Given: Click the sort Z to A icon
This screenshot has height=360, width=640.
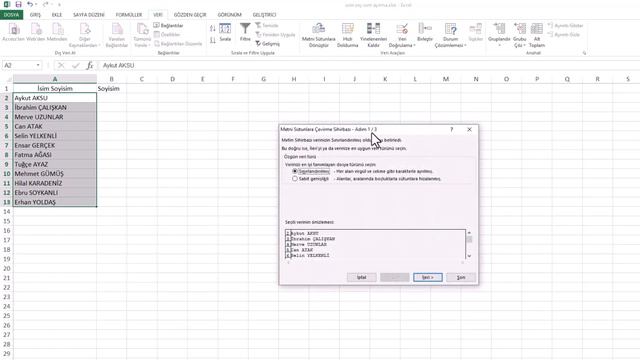Looking at the screenshot, I should (x=213, y=40).
